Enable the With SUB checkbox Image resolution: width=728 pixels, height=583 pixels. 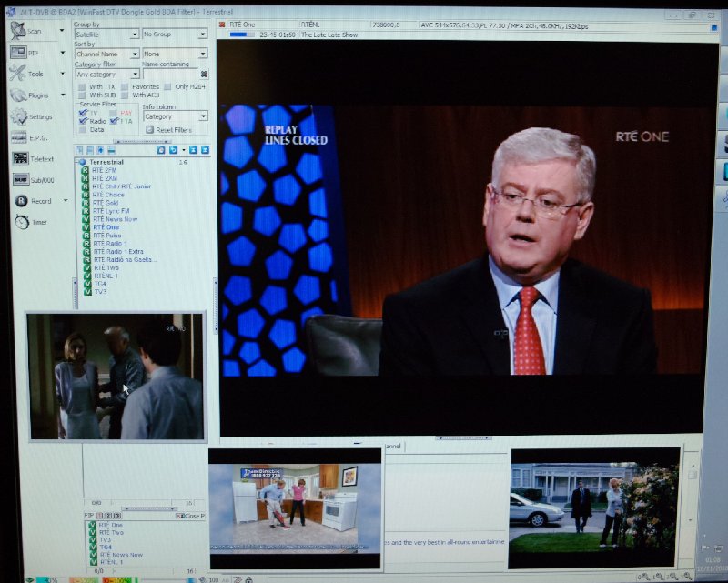(x=82, y=95)
